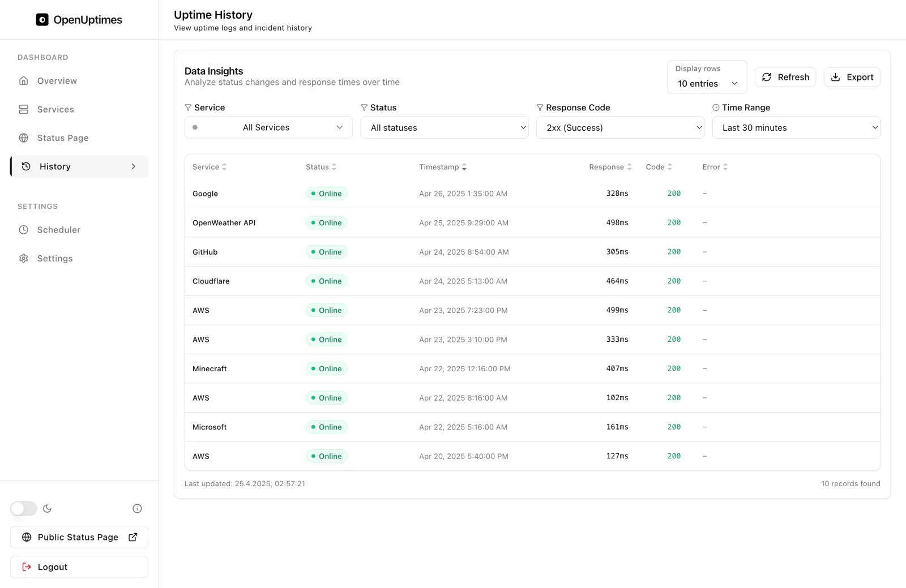Click the Services server icon

point(24,109)
